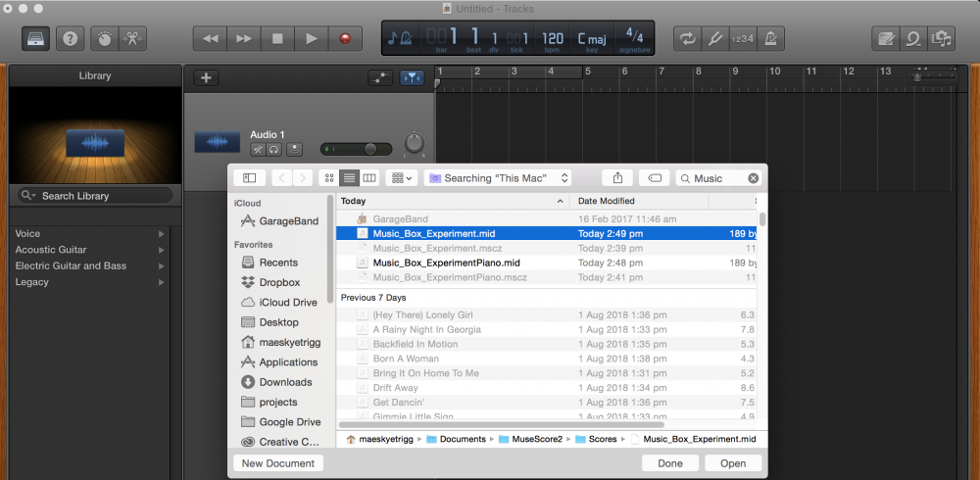Go forward in file dialog

pyautogui.click(x=303, y=178)
